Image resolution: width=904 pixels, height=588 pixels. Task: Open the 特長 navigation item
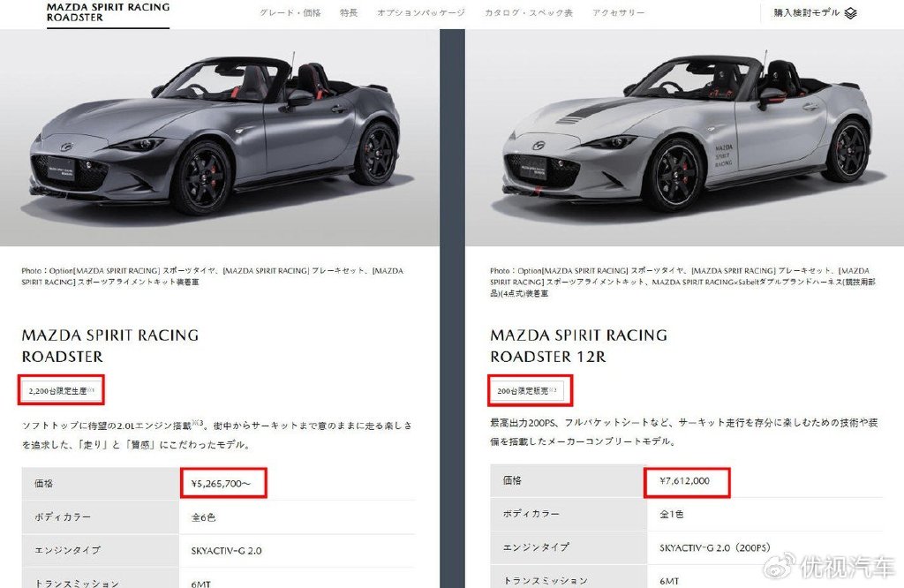(349, 12)
